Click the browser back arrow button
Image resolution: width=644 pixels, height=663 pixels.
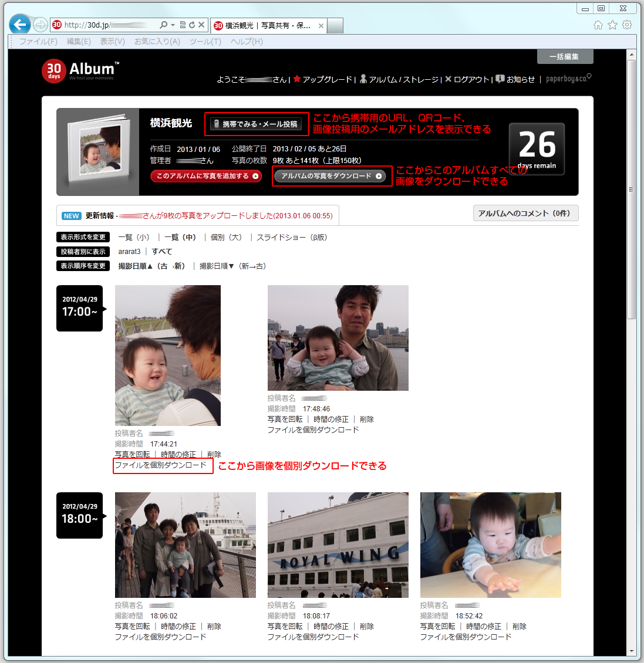click(20, 25)
